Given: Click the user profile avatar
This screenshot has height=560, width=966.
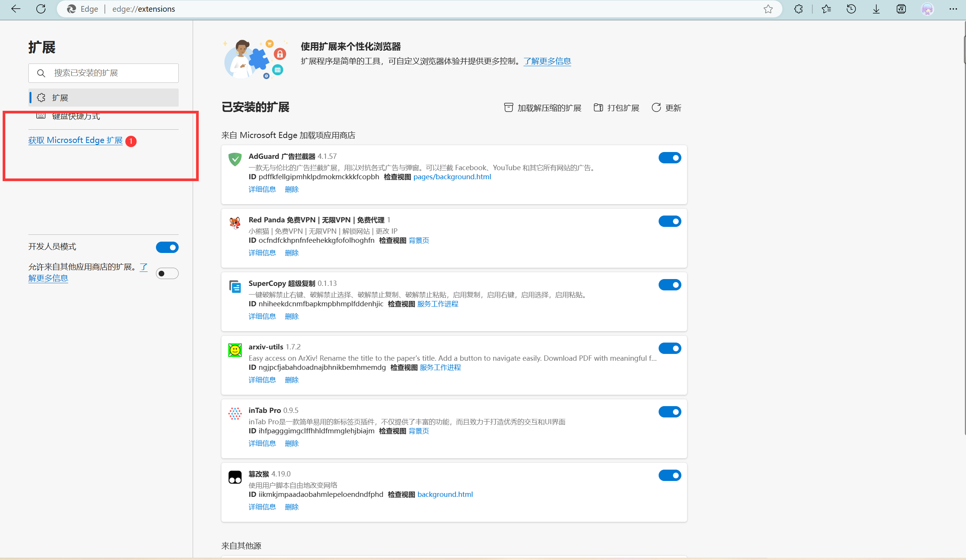Looking at the screenshot, I should [x=927, y=9].
